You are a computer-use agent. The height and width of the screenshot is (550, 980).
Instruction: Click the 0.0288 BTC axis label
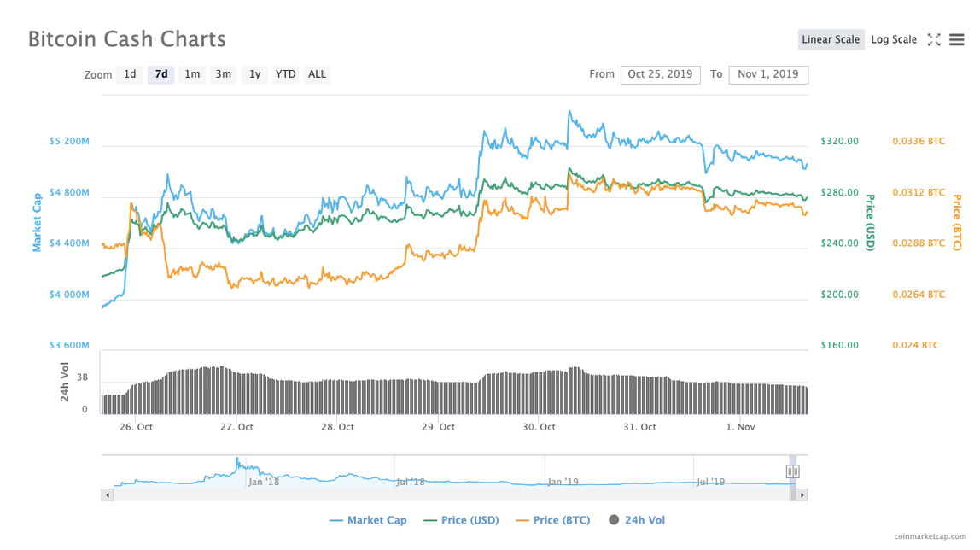(919, 243)
